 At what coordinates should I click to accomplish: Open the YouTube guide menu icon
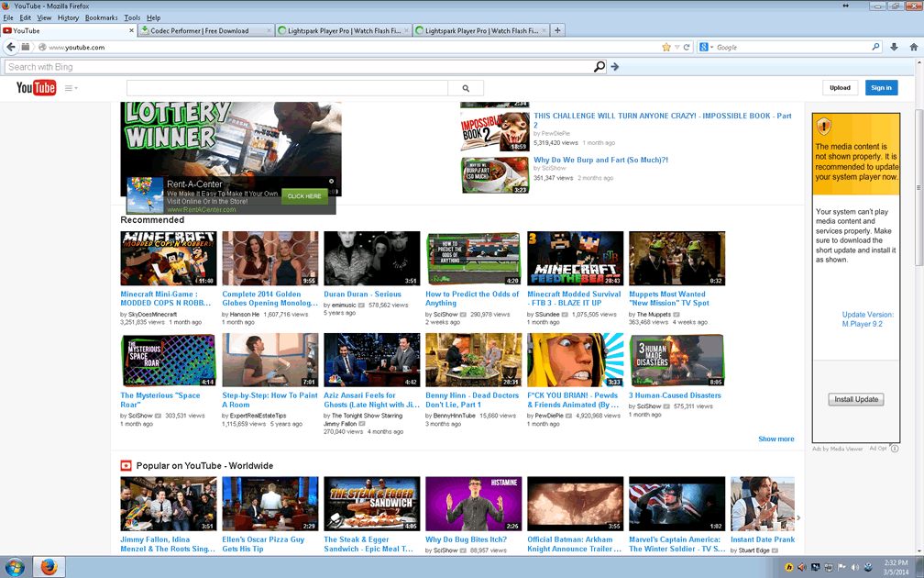tap(70, 88)
